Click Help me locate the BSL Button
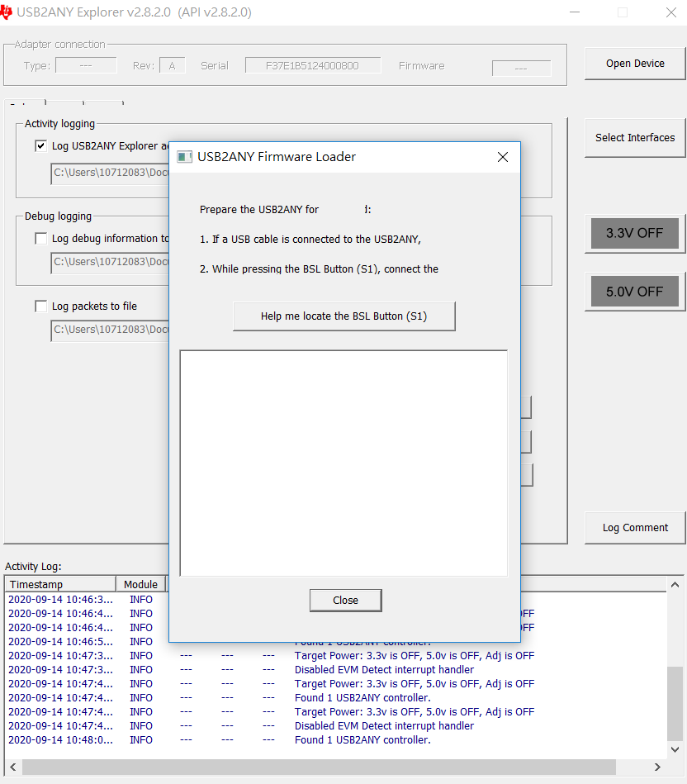This screenshot has height=784, width=687. click(x=343, y=316)
